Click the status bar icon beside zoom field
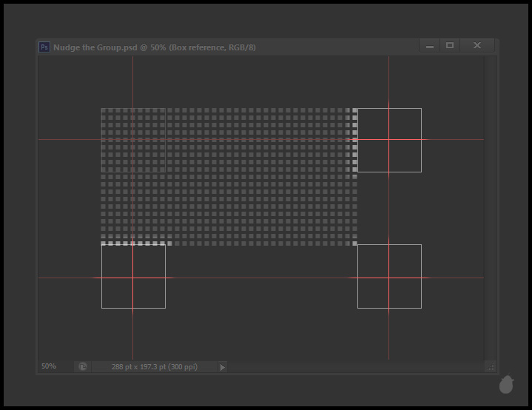The image size is (532, 410). 83,366
